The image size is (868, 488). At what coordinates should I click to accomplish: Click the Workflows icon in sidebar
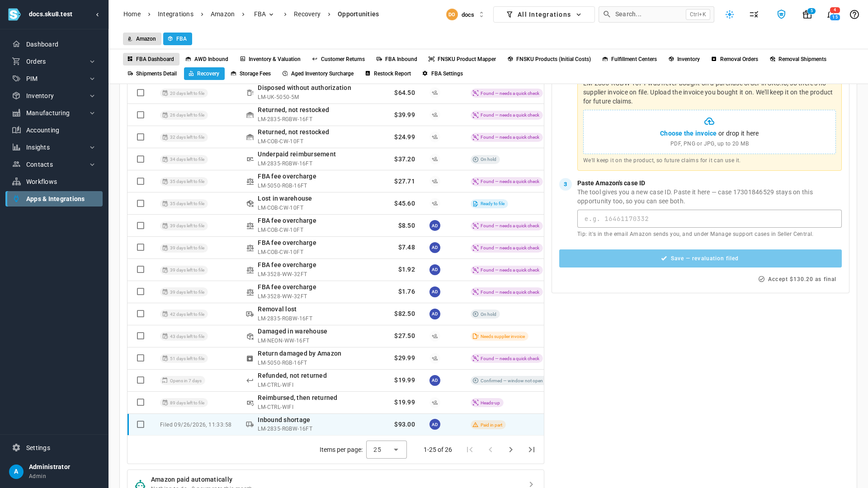pyautogui.click(x=16, y=182)
